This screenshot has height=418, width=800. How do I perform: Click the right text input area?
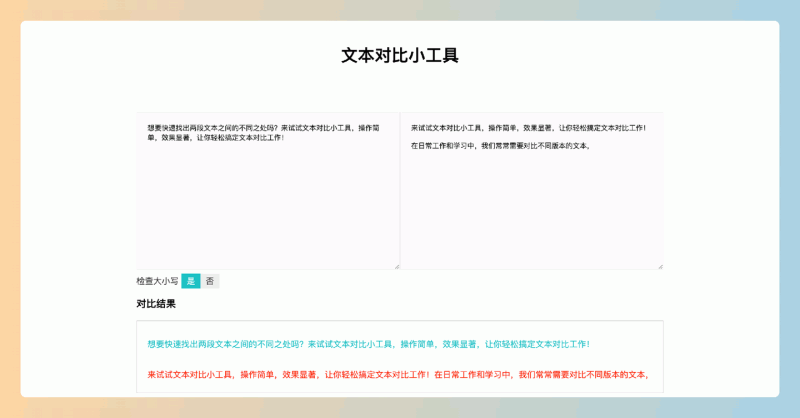coord(532,190)
